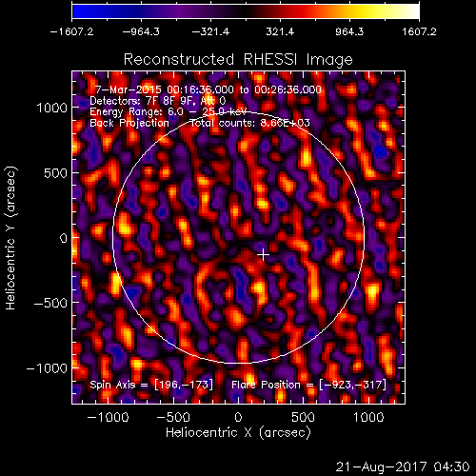Click the 'Detectors: 7F 8F 9F' text line

tap(158, 101)
